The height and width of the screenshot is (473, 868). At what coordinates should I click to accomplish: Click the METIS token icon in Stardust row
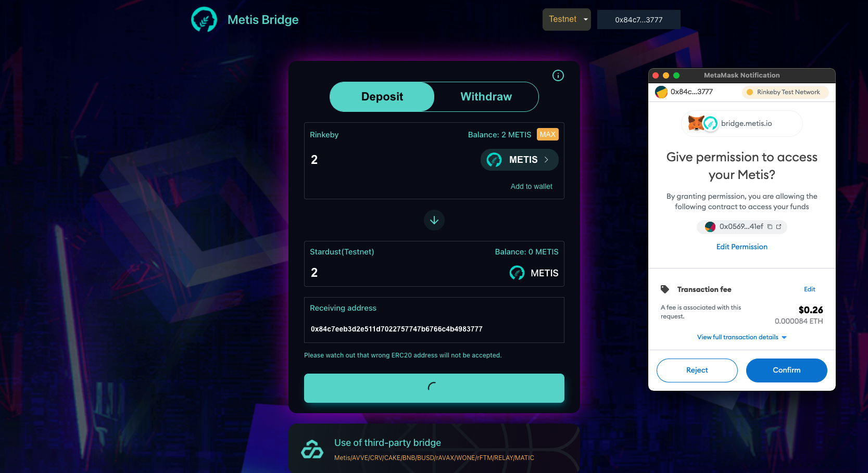517,273
